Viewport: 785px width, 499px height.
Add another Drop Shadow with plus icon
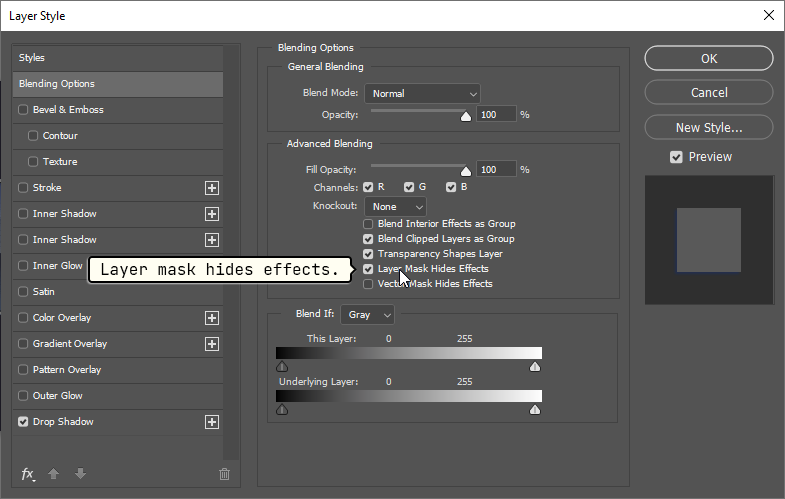pyautogui.click(x=211, y=422)
